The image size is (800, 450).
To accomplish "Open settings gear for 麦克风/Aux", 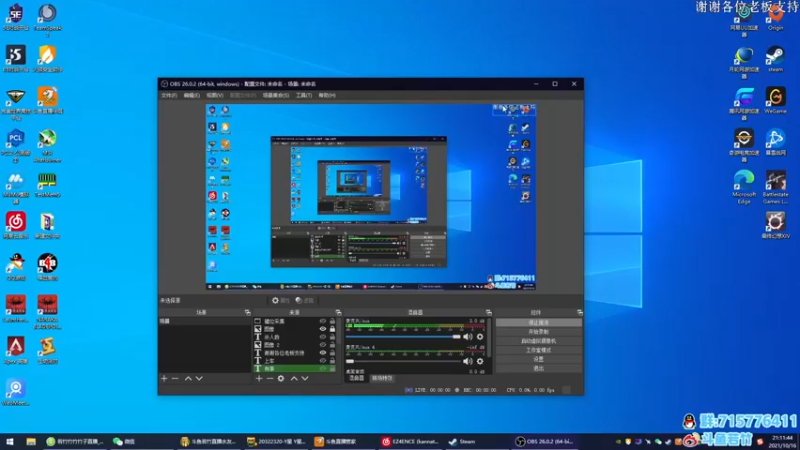I will pos(480,337).
